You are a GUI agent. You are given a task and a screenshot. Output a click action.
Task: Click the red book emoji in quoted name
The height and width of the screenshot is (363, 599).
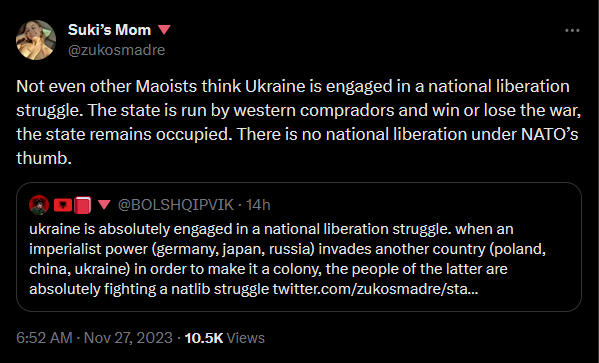pyautogui.click(x=82, y=205)
